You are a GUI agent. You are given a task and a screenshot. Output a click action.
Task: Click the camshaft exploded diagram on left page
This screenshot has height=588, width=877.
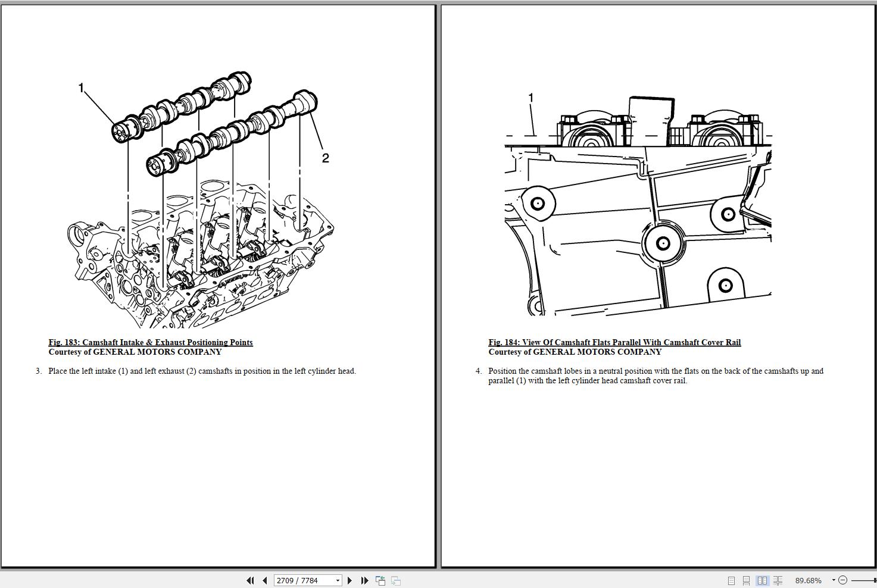200,200
